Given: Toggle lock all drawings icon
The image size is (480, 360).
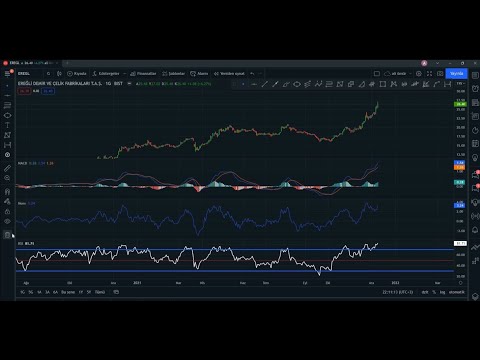Looking at the screenshot, I should pyautogui.click(x=7, y=212).
